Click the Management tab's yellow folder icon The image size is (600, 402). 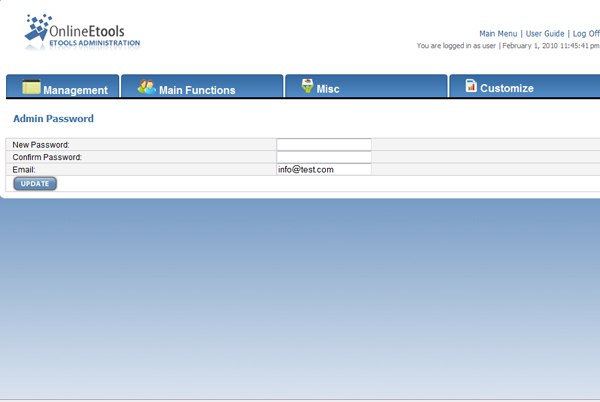[31, 86]
